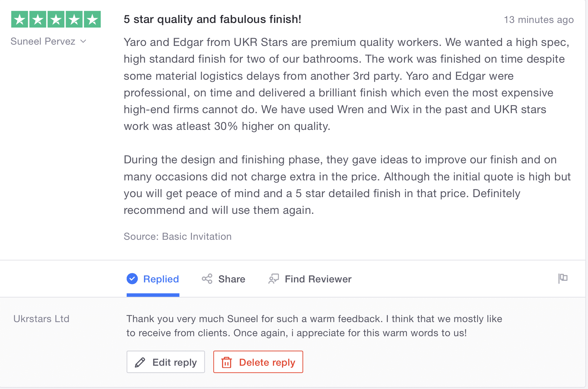
Task: Open the "5 star quality and fabulous finish!" title
Action: 212,19
